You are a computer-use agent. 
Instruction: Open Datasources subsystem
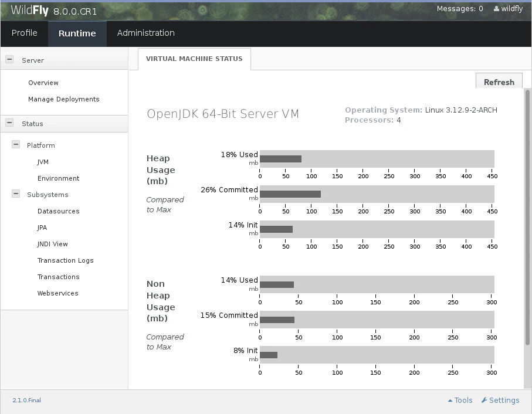58,211
